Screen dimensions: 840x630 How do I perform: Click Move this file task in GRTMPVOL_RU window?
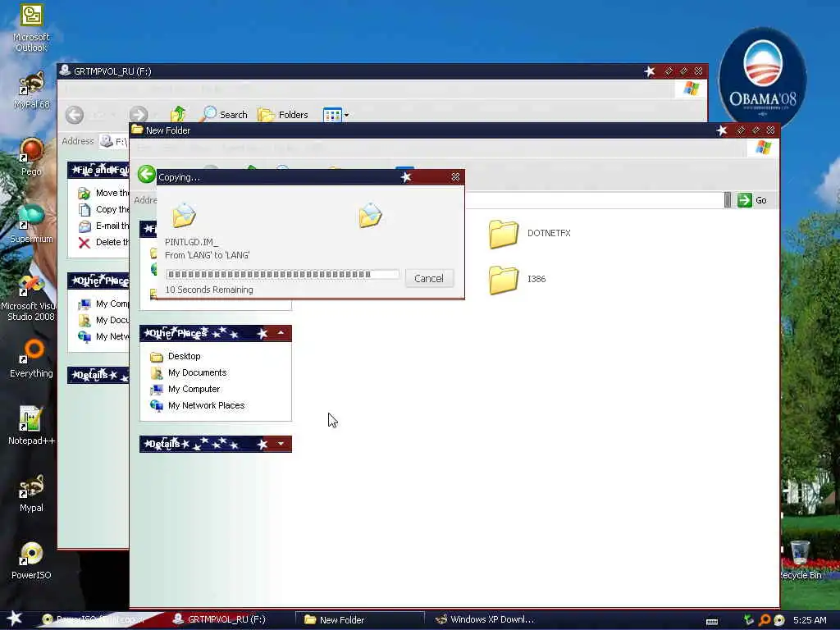pos(103,193)
